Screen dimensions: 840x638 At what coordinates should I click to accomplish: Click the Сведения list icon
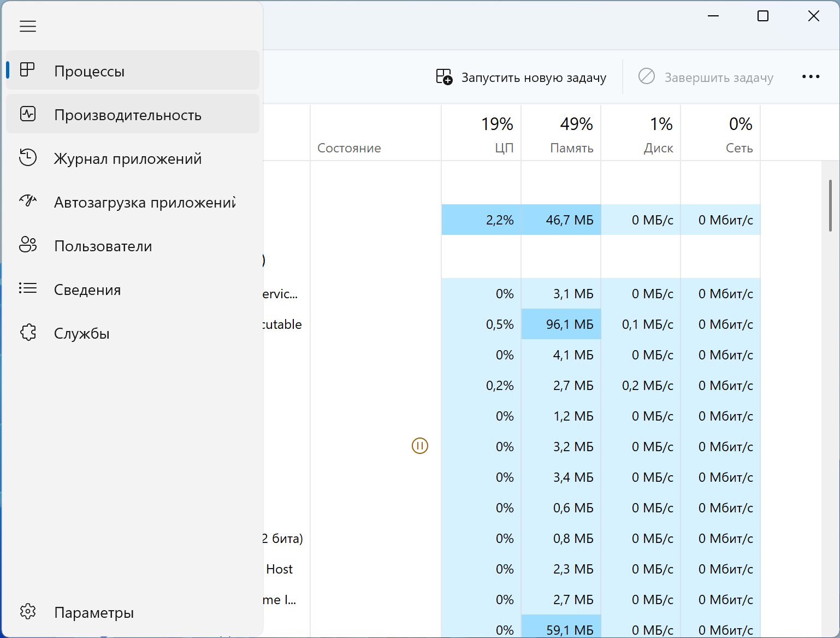tap(27, 288)
